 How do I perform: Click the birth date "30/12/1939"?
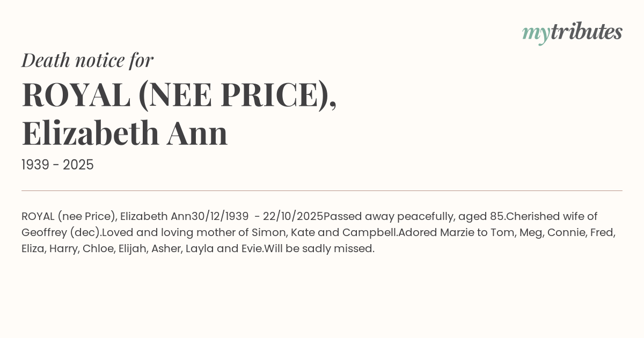[x=220, y=216]
